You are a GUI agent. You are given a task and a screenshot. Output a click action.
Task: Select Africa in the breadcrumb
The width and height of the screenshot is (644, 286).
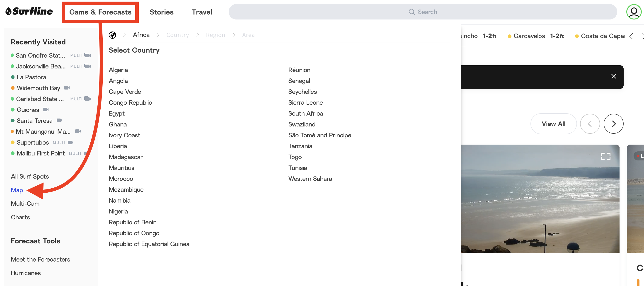141,35
